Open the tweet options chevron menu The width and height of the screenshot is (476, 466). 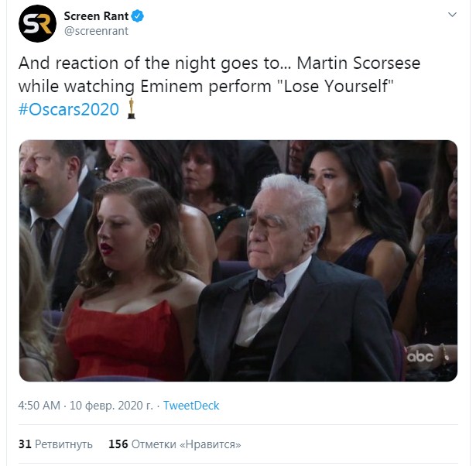[453, 15]
